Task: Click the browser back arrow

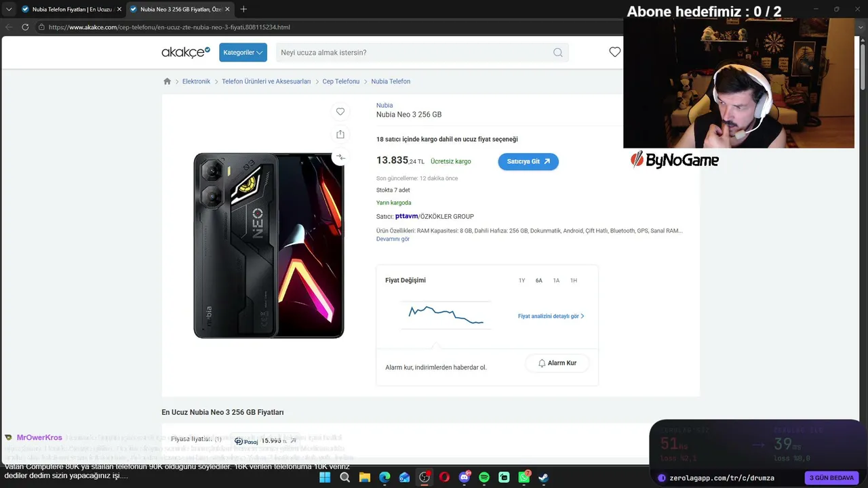Action: (9, 27)
